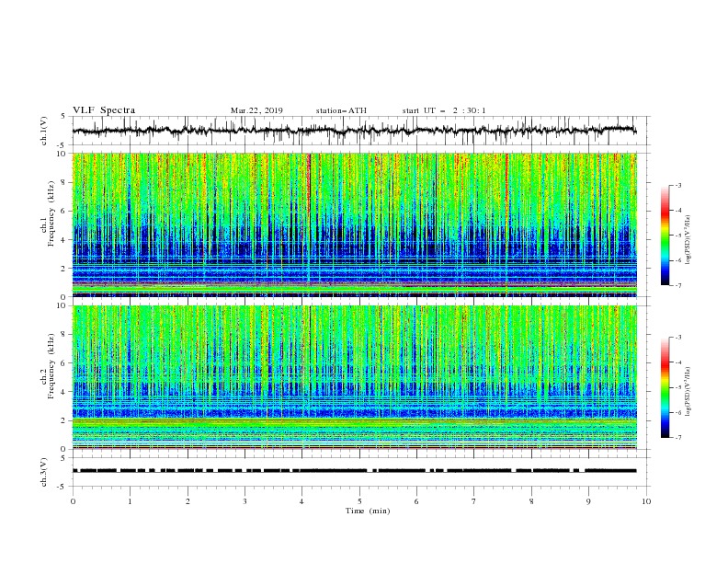The height and width of the screenshot is (563, 728).
Task: Click the "-5" tick on ch.1 colorbar
Action: tap(677, 236)
